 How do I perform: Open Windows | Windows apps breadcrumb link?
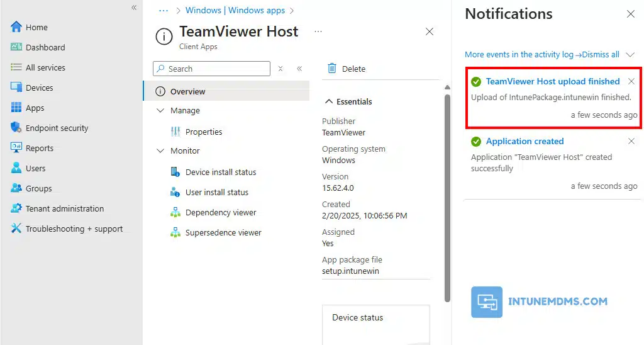point(235,10)
